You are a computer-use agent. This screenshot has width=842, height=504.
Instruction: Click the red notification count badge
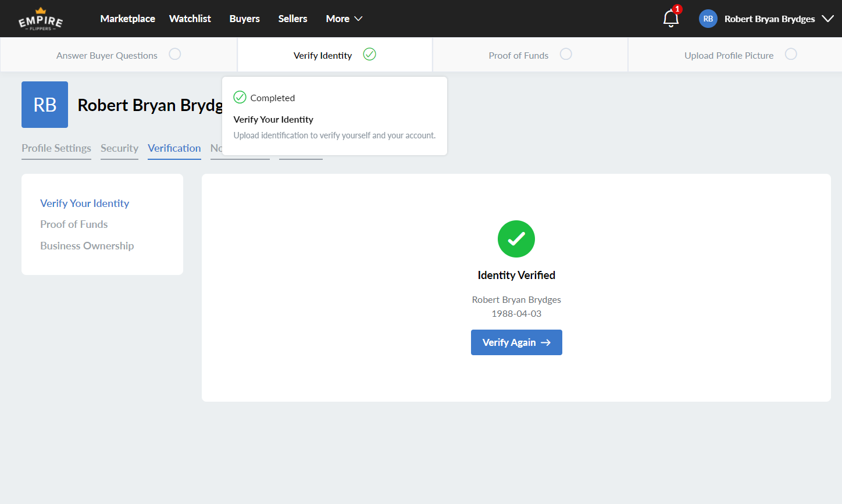677,9
